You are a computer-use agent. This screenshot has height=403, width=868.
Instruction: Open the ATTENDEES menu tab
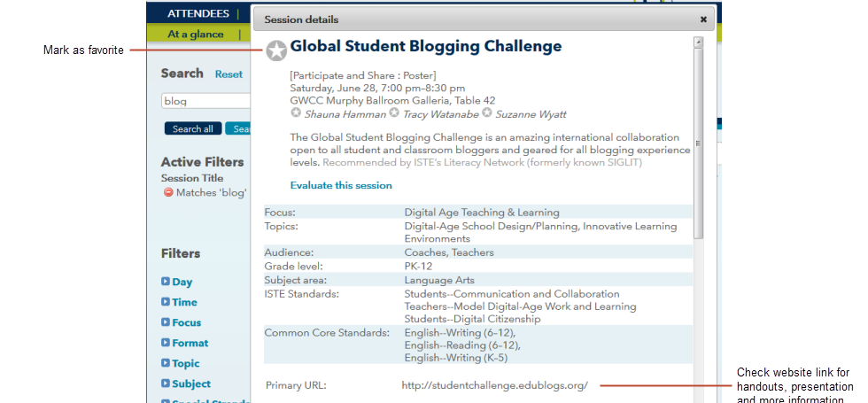(x=198, y=13)
